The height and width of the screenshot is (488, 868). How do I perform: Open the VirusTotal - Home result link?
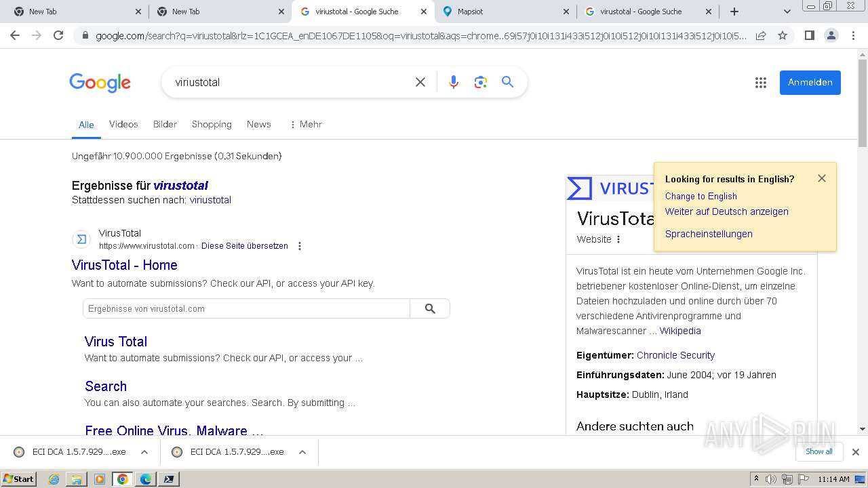[x=125, y=265]
